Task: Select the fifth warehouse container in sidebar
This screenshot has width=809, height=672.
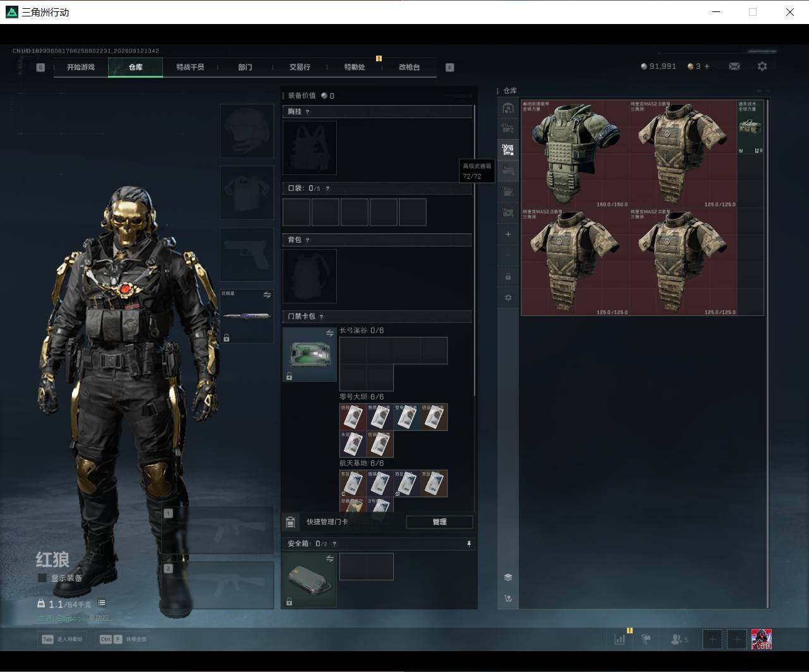Action: tap(508, 192)
